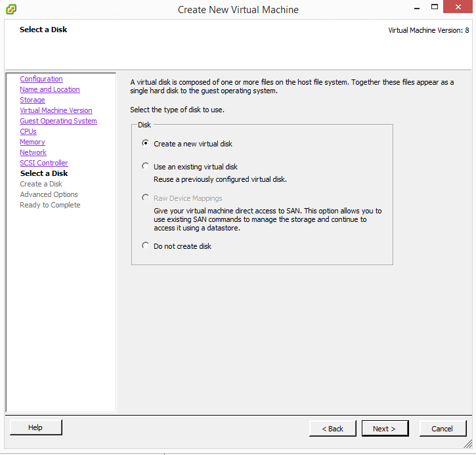
Task: Click the Virtual Machine Version: 8 label
Action: 428,30
